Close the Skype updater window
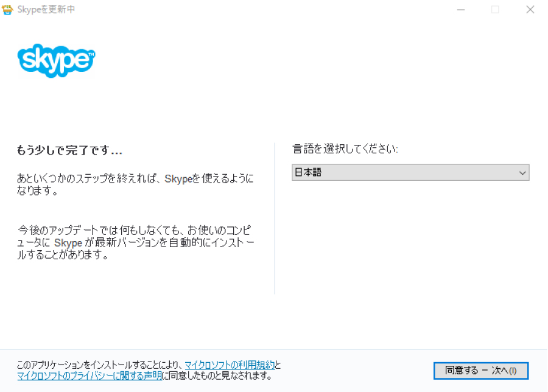Image resolution: width=548 pixels, height=392 pixels. (530, 9)
